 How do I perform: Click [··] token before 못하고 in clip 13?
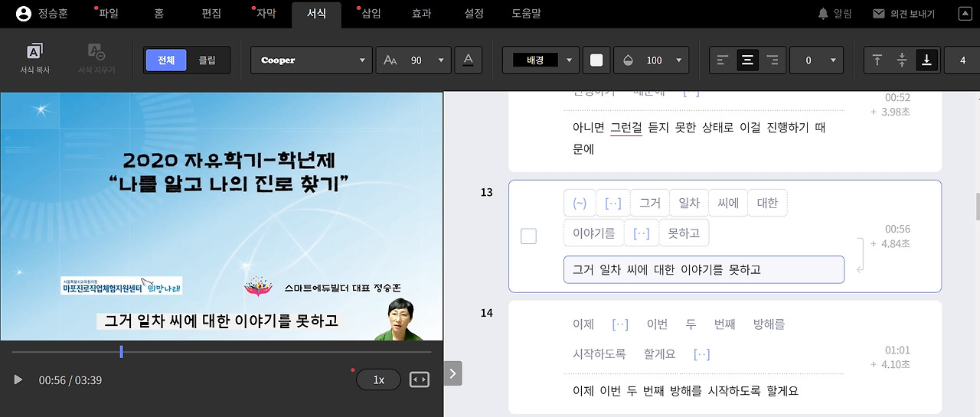(x=642, y=233)
